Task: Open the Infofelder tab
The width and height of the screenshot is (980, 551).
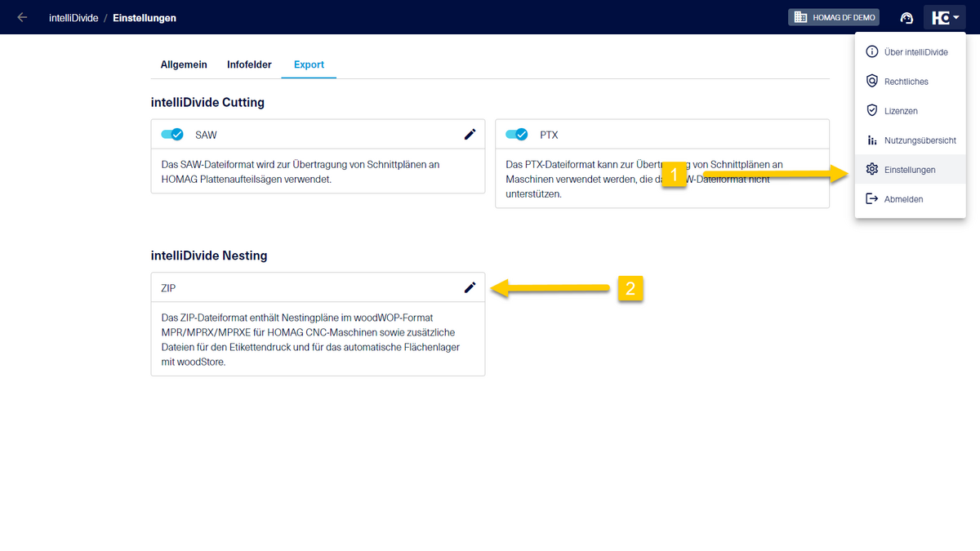Action: [249, 64]
